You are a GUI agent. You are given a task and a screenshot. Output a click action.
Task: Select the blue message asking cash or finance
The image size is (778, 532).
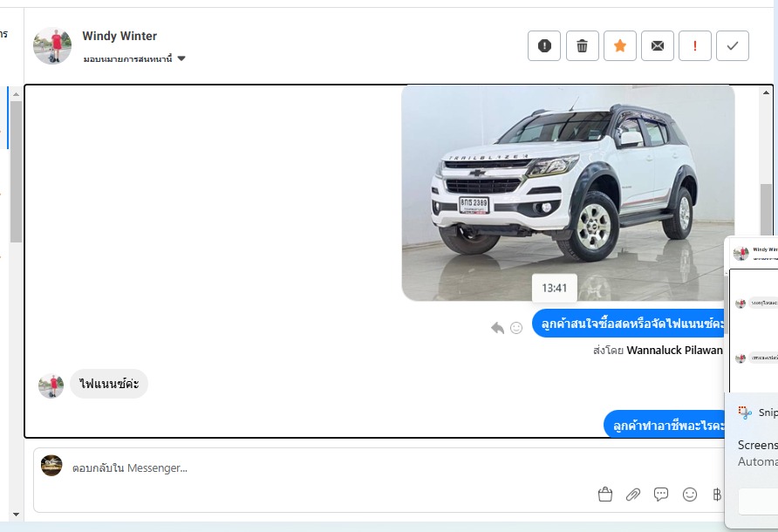tap(629, 324)
